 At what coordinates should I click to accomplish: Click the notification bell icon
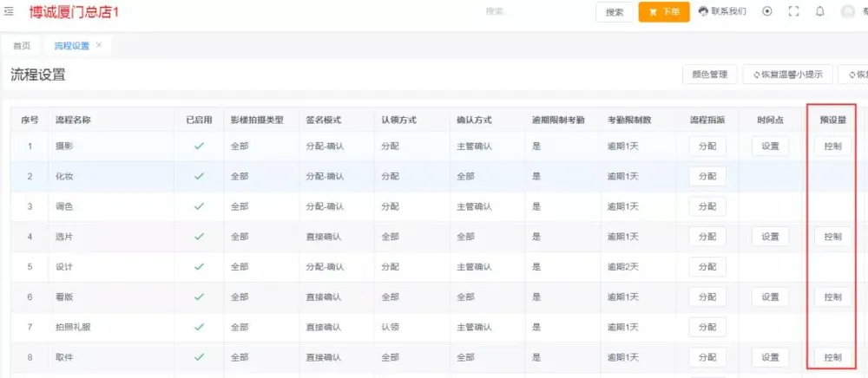tap(819, 11)
